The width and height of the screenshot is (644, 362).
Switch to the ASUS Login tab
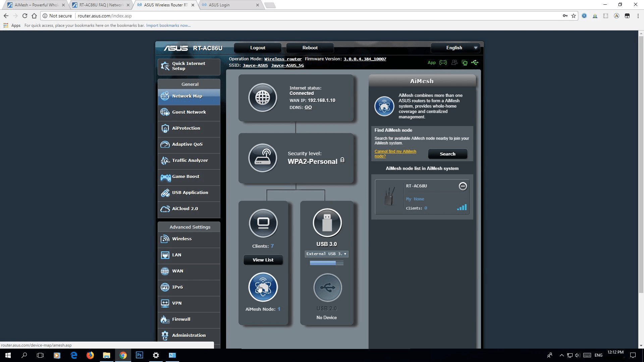tap(231, 5)
